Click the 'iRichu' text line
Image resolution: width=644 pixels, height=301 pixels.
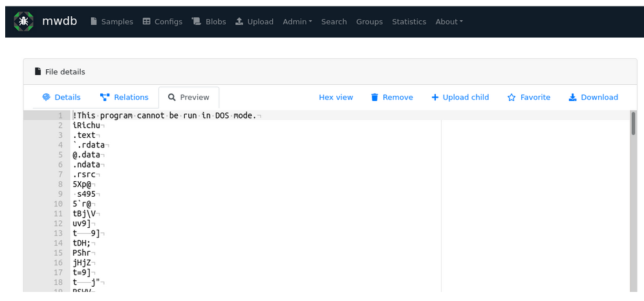click(86, 126)
